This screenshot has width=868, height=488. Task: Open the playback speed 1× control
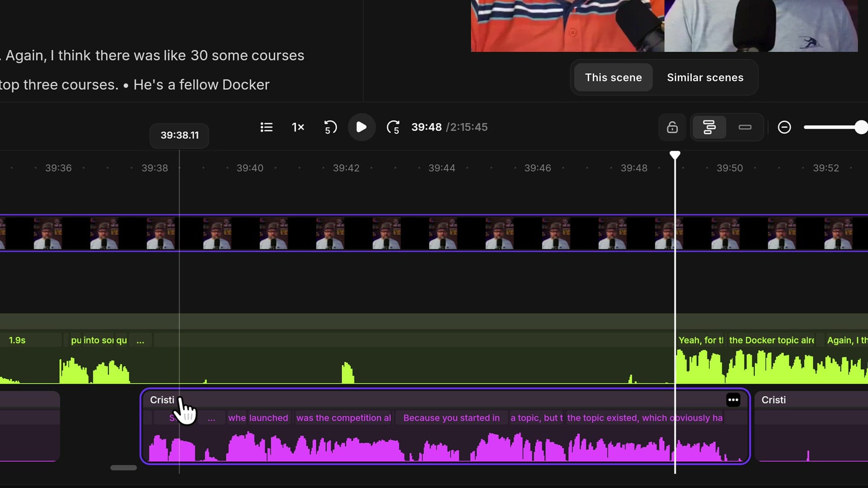coord(298,127)
